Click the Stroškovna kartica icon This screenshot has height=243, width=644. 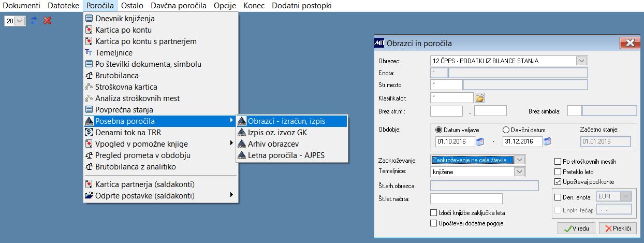click(89, 87)
